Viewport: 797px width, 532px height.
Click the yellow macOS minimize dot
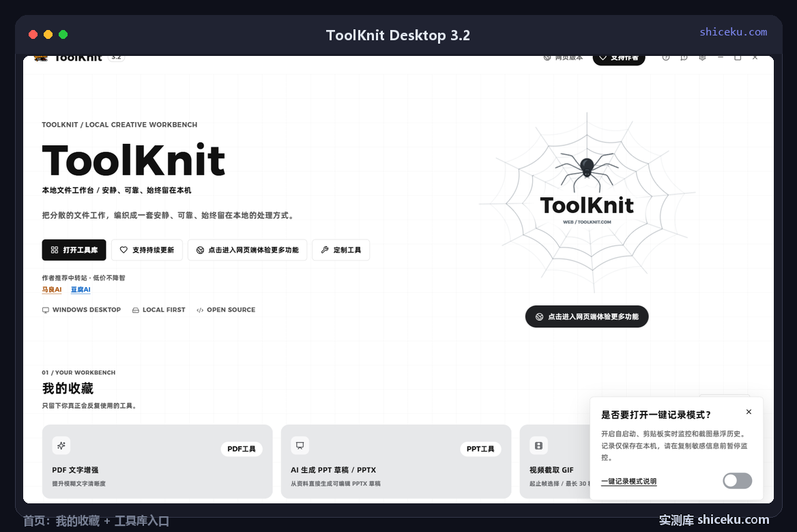tap(48, 35)
